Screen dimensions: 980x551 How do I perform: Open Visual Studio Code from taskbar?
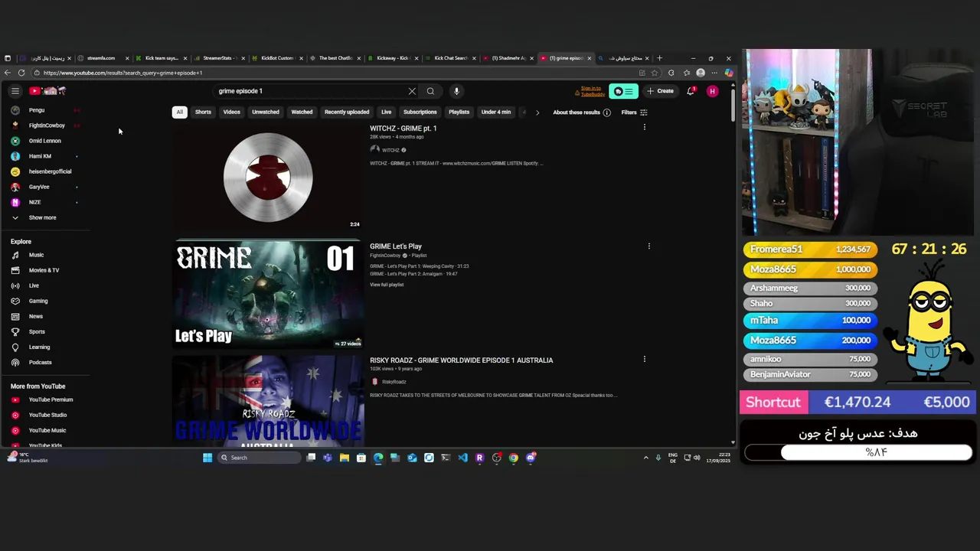tap(462, 458)
